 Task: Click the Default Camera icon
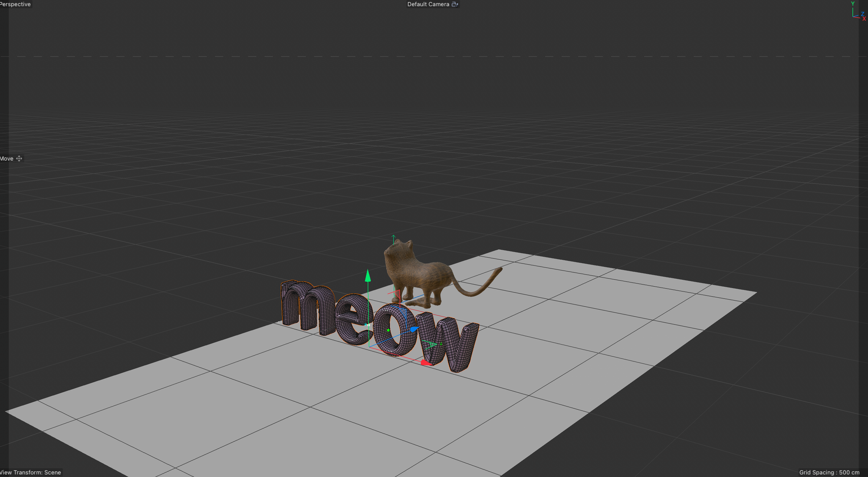[454, 4]
